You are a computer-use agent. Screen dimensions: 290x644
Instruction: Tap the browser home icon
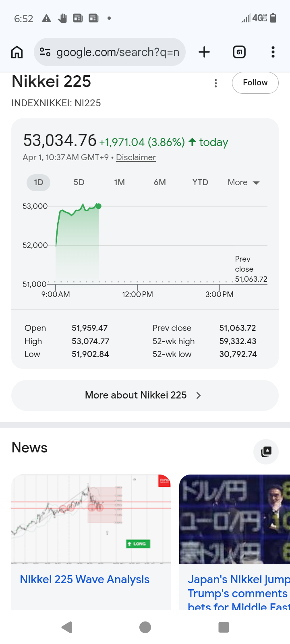click(x=17, y=52)
